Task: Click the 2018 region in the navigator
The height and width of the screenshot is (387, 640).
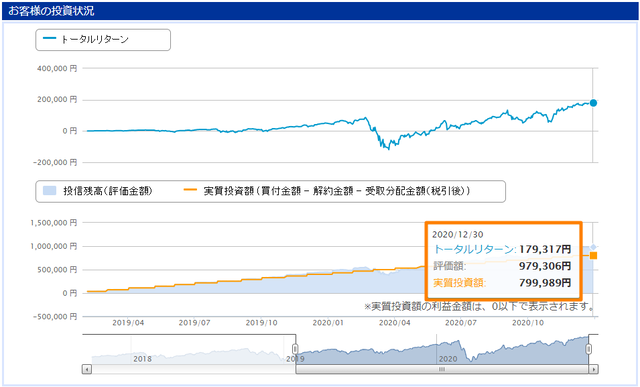Action: pyautogui.click(x=142, y=359)
